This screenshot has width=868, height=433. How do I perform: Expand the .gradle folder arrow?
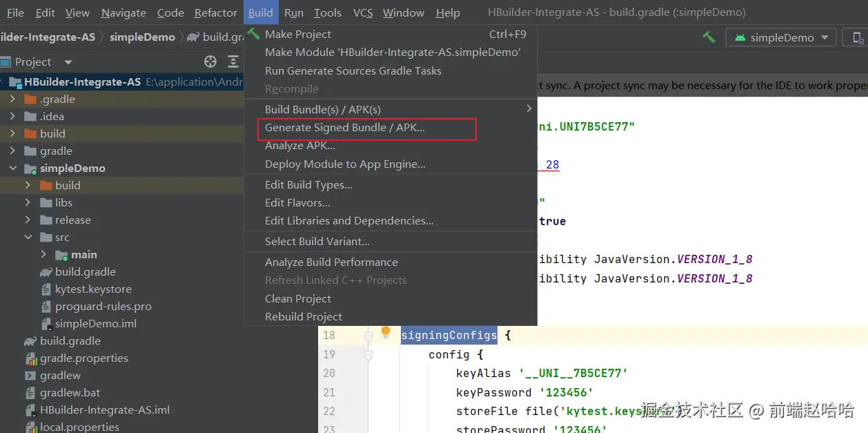[x=12, y=99]
